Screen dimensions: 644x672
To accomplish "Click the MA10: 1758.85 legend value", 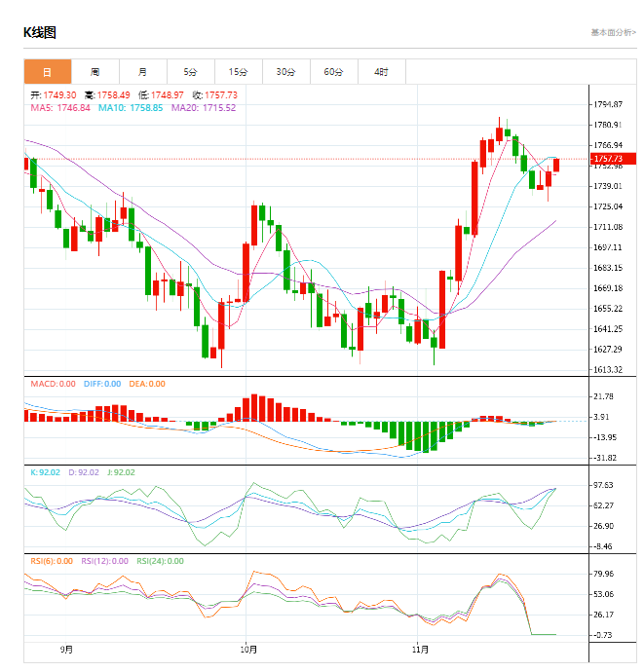I will (x=131, y=107).
